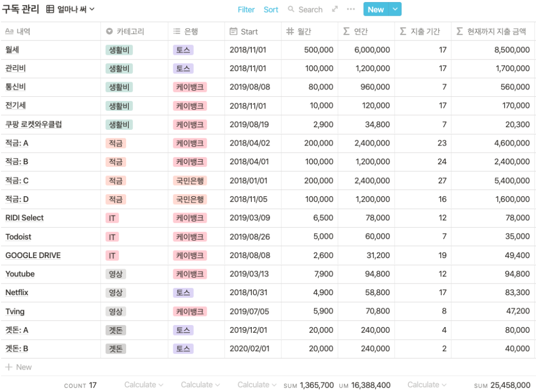The image size is (536, 392).
Task: Open the three-dot more options menu
Action: coord(351,9)
